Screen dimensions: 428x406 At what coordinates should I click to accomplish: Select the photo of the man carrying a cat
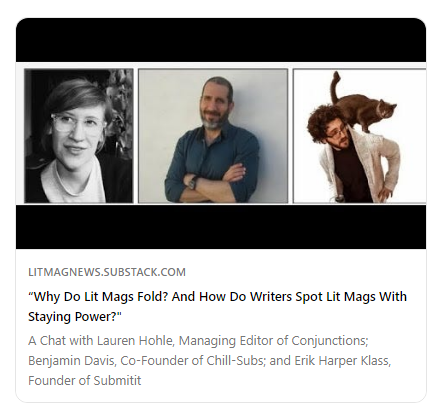coord(360,136)
